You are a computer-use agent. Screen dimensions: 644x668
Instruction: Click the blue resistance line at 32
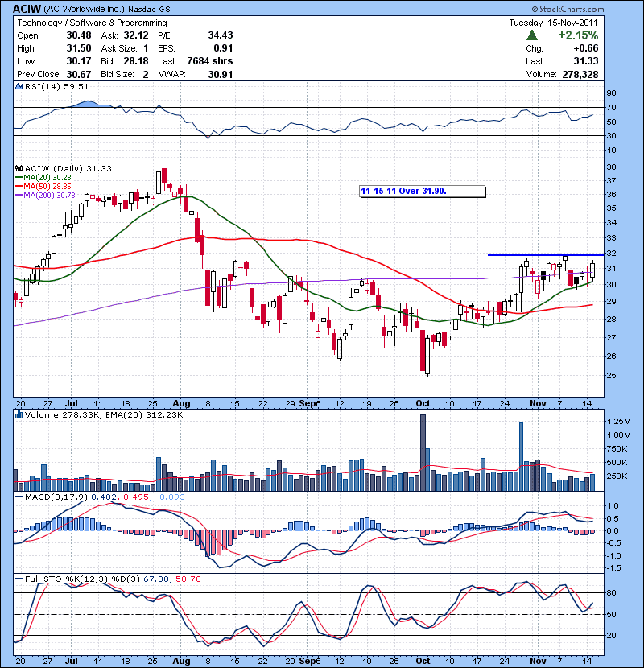[x=546, y=255]
